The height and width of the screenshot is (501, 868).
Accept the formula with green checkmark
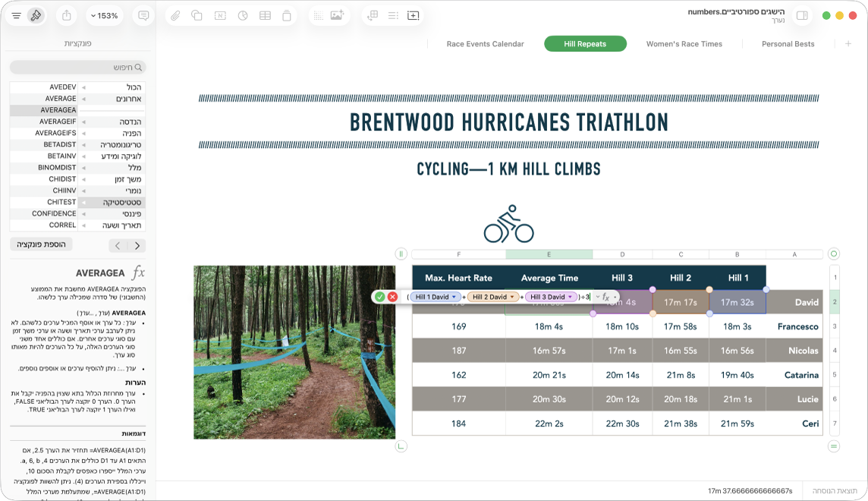379,297
